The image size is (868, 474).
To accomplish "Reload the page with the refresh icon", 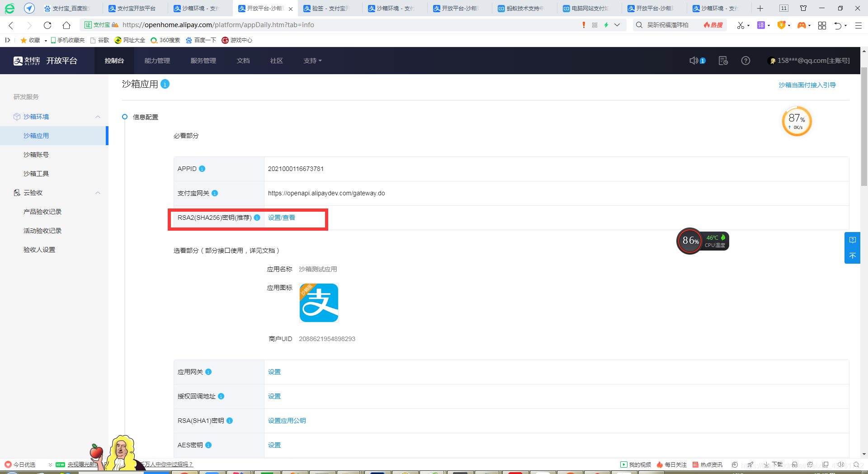I will pos(47,25).
